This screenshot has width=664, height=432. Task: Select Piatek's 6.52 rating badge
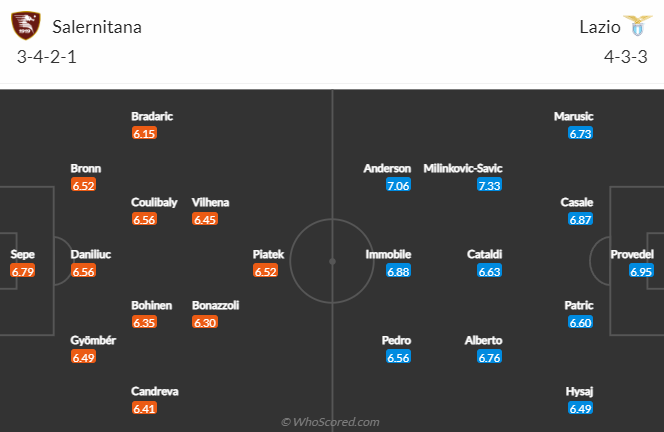(x=266, y=271)
